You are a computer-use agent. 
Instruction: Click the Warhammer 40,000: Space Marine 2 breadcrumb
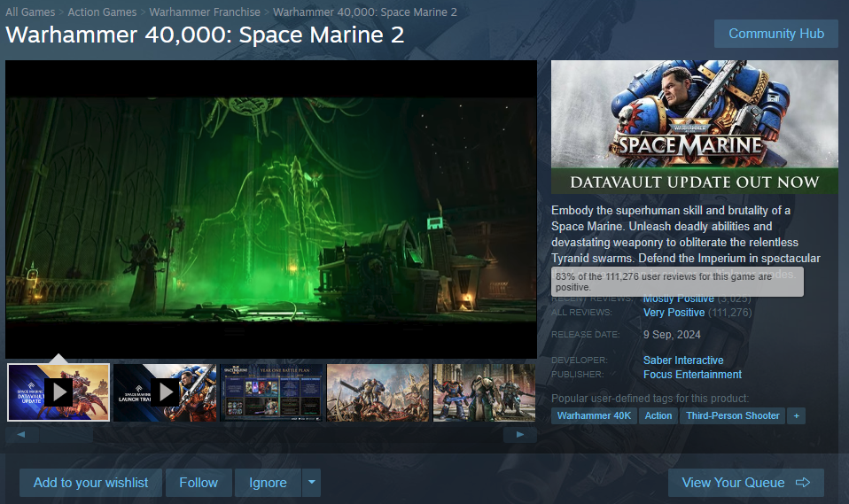click(x=365, y=12)
